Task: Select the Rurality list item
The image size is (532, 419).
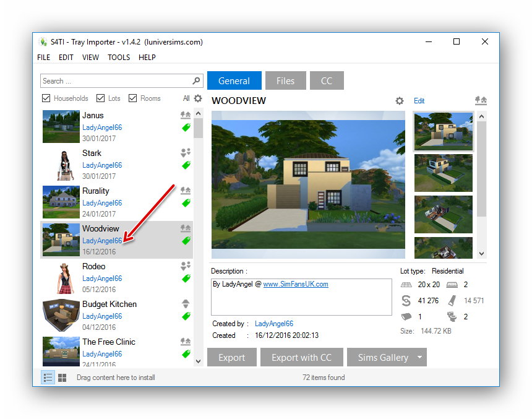Action: (116, 202)
